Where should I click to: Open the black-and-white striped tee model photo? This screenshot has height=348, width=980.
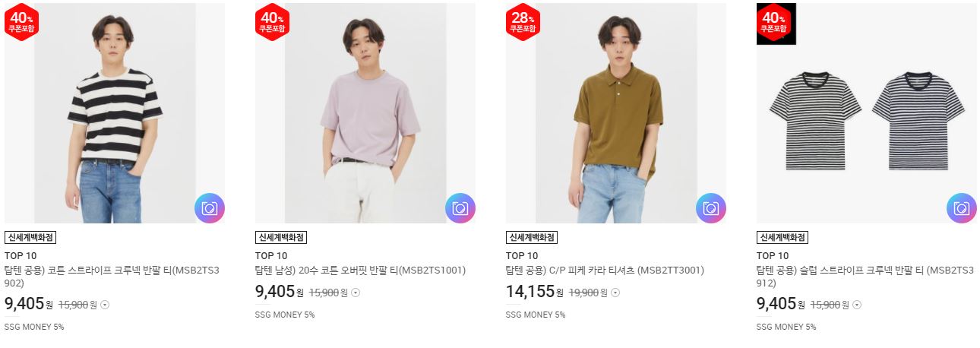coord(115,113)
